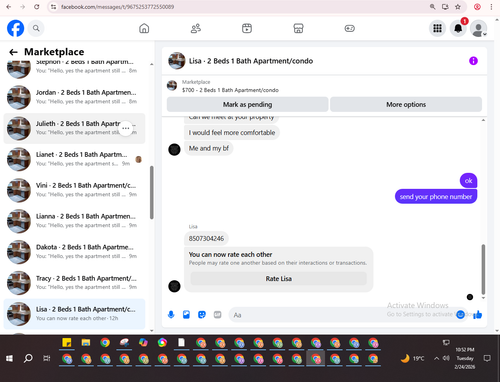Open the Windows Start menu
The height and width of the screenshot is (382, 500).
[x=9, y=358]
